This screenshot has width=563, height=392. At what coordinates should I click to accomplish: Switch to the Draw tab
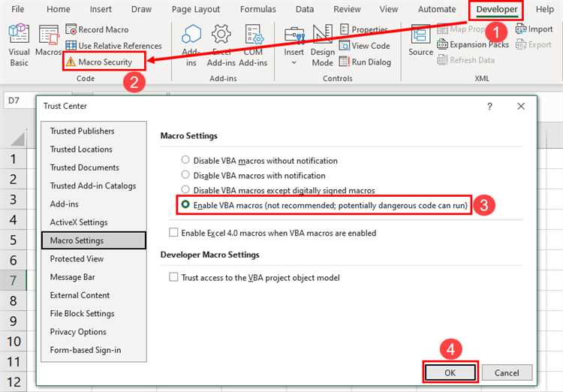tap(141, 9)
